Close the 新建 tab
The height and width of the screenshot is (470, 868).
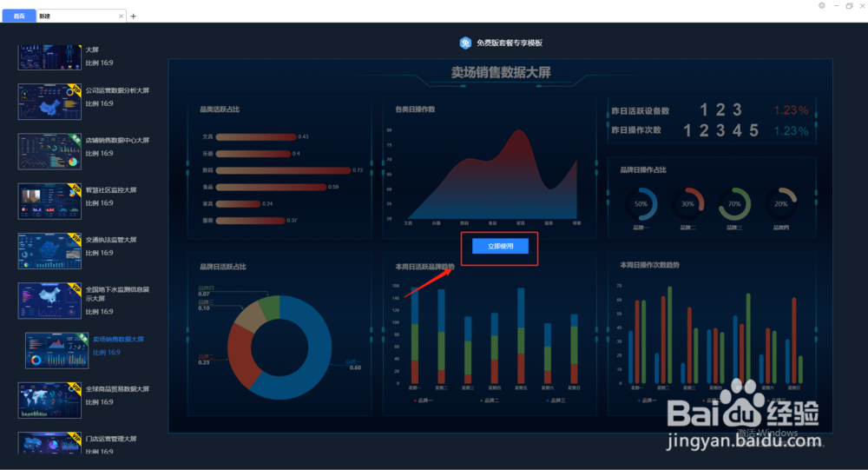tap(122, 17)
